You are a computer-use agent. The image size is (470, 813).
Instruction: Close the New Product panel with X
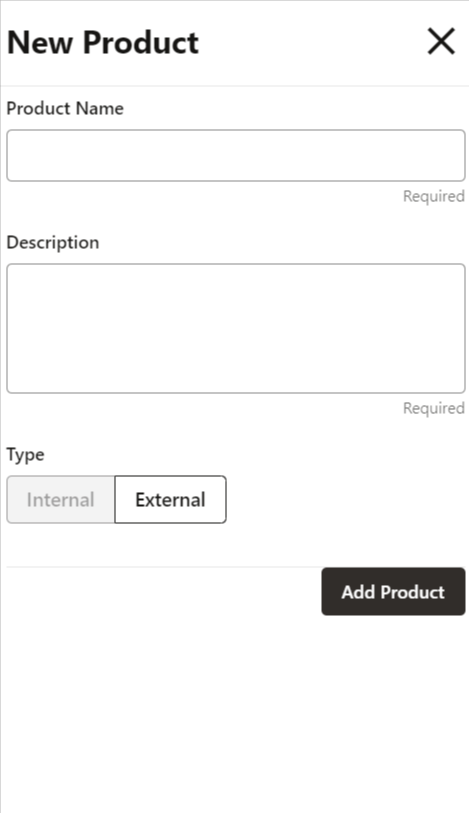[x=441, y=41]
